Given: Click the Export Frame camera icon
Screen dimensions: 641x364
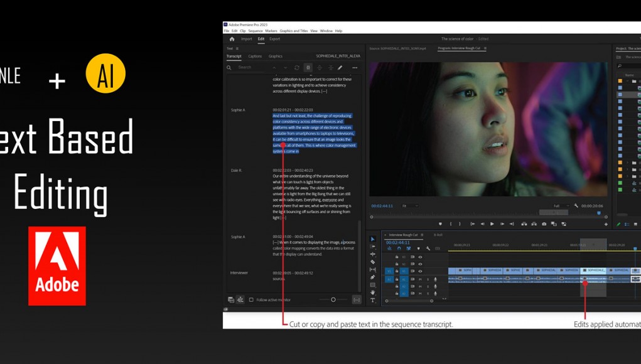Looking at the screenshot, I should (x=544, y=224).
